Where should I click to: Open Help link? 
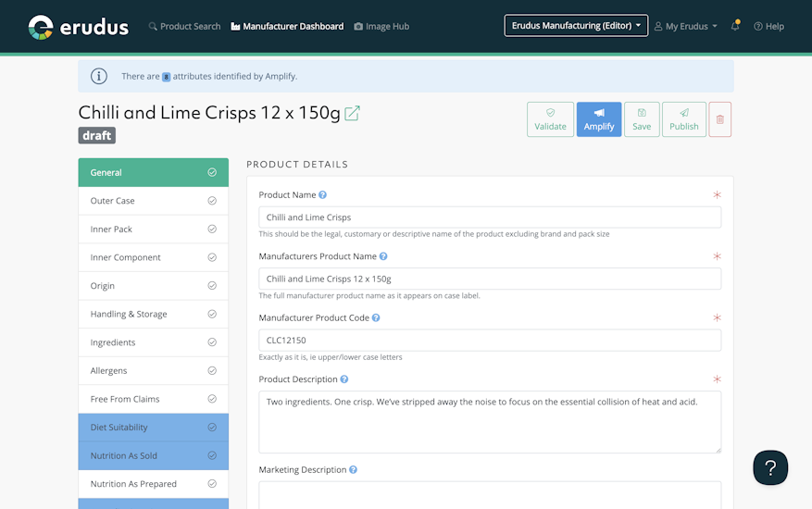click(768, 27)
